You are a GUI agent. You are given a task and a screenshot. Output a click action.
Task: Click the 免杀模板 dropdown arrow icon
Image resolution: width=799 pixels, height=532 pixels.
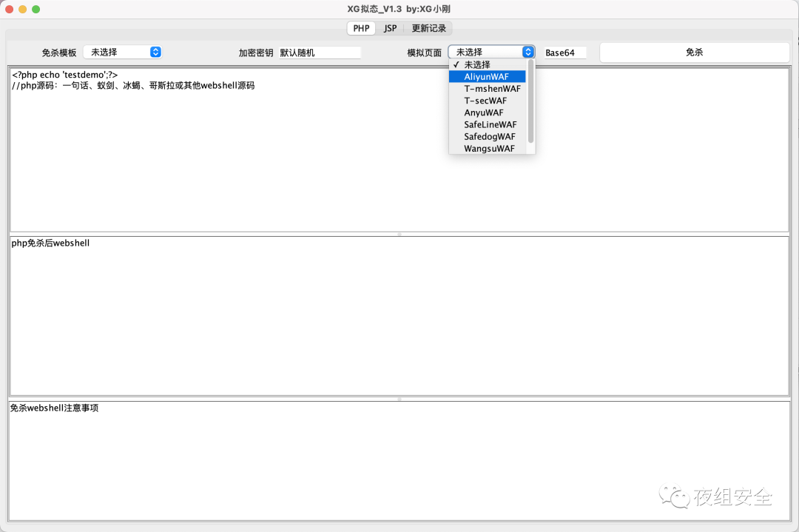(x=156, y=52)
